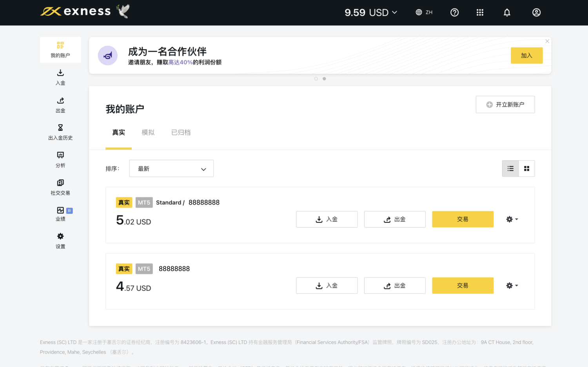Click the 开立新账户 open new account button
Screen dimensions: 588x367
pyautogui.click(x=505, y=105)
